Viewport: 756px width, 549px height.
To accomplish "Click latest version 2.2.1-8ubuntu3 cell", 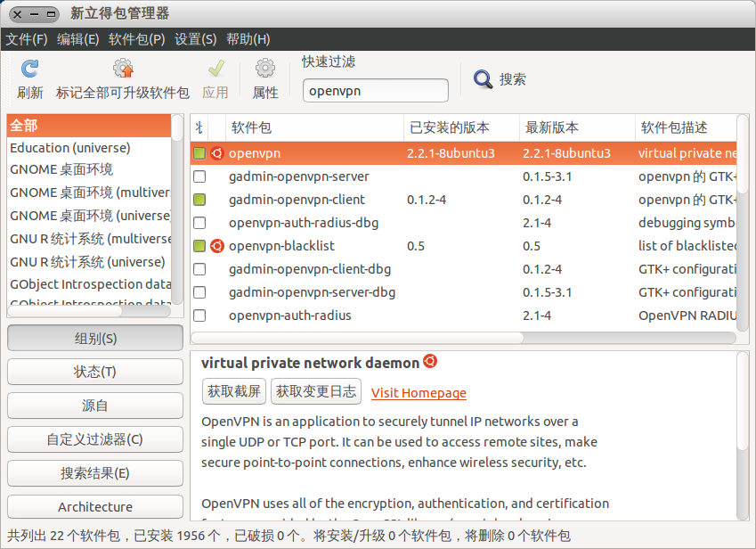I will click(x=566, y=153).
